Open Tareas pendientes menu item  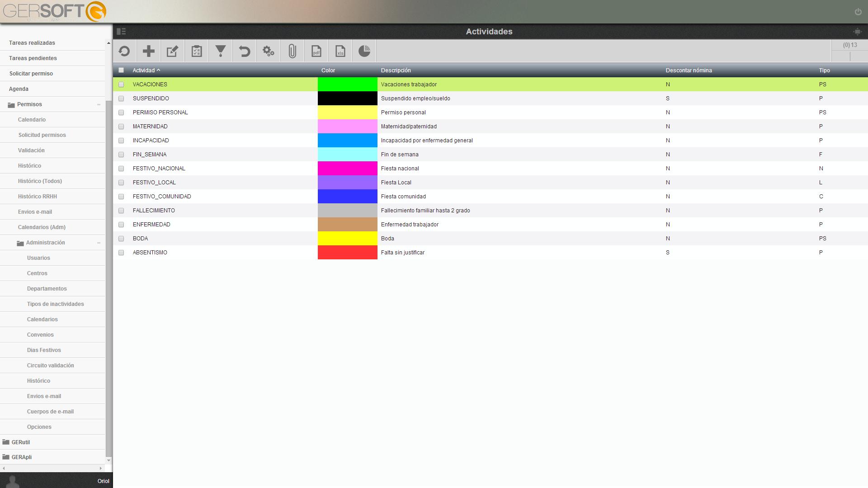pyautogui.click(x=33, y=58)
